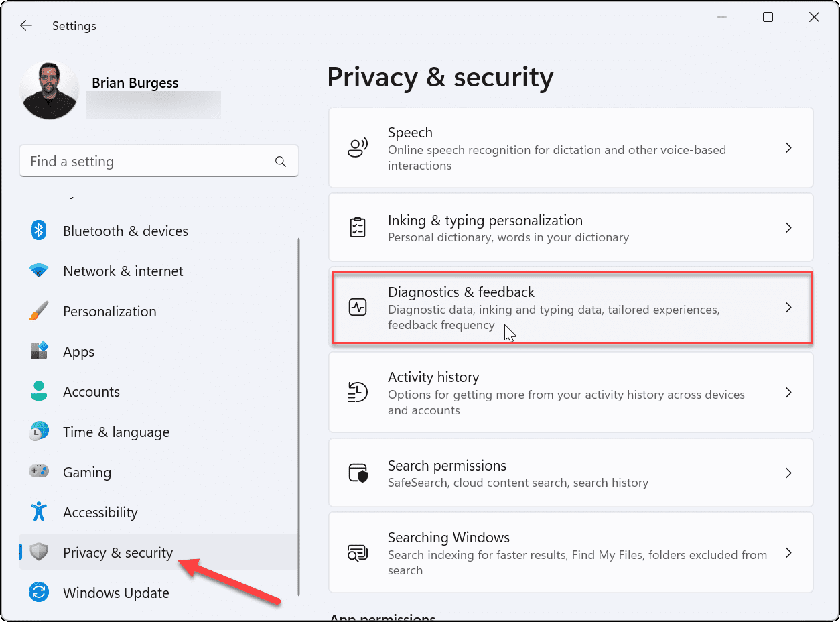Open Inking & typing personalization chevron

[x=788, y=228]
